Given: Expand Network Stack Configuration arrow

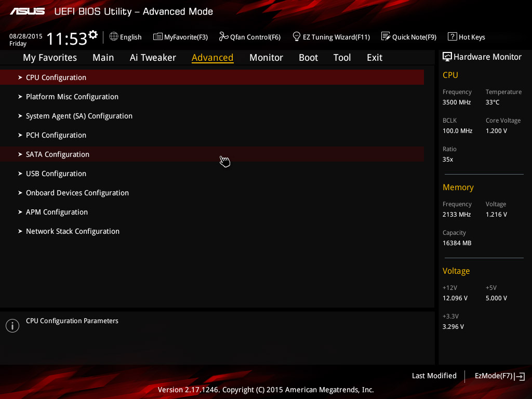Looking at the screenshot, I should (x=20, y=231).
